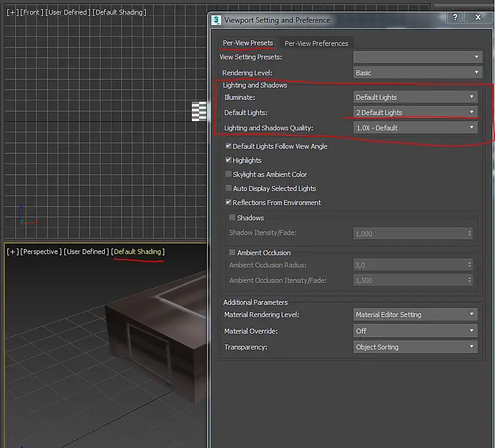Viewport: 495px width, 448px height.
Task: Enable Skylight as Ambient Color
Action: (x=229, y=174)
